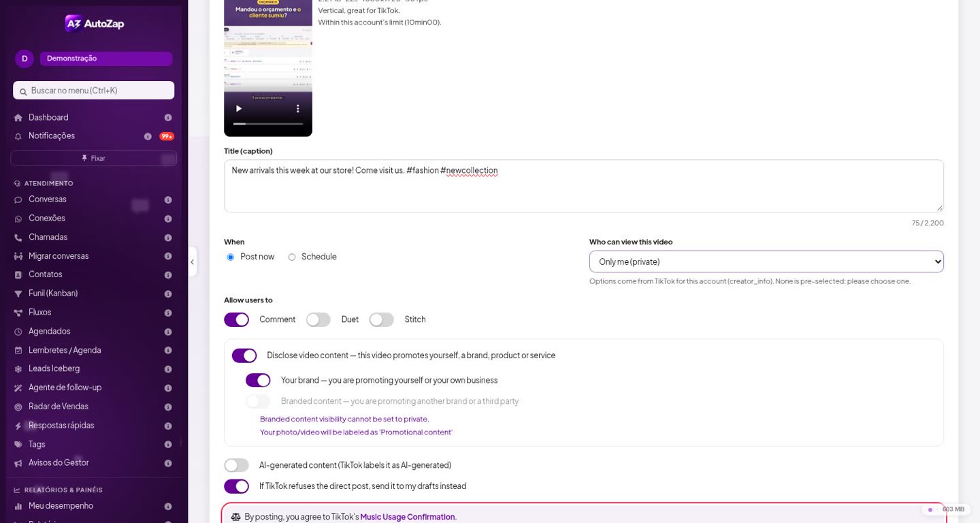This screenshot has height=523, width=980.
Task: Collapse the sidebar with the chevron handle
Action: pos(193,261)
